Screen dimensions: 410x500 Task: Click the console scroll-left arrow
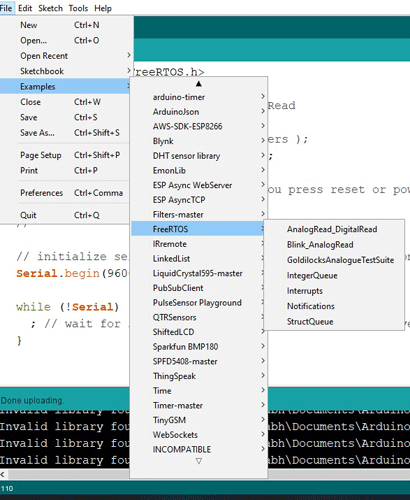pyautogui.click(x=3, y=474)
